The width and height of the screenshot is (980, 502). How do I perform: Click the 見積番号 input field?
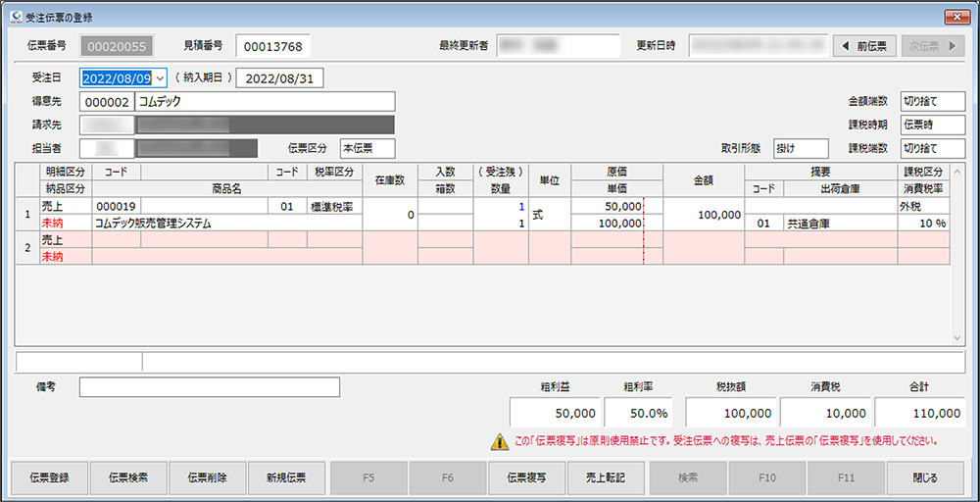click(273, 46)
